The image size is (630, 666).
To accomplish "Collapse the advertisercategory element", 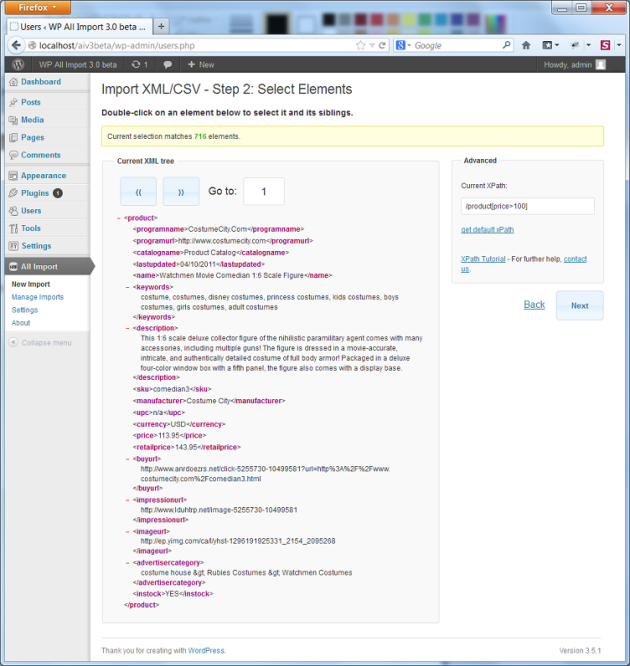I will [127, 563].
